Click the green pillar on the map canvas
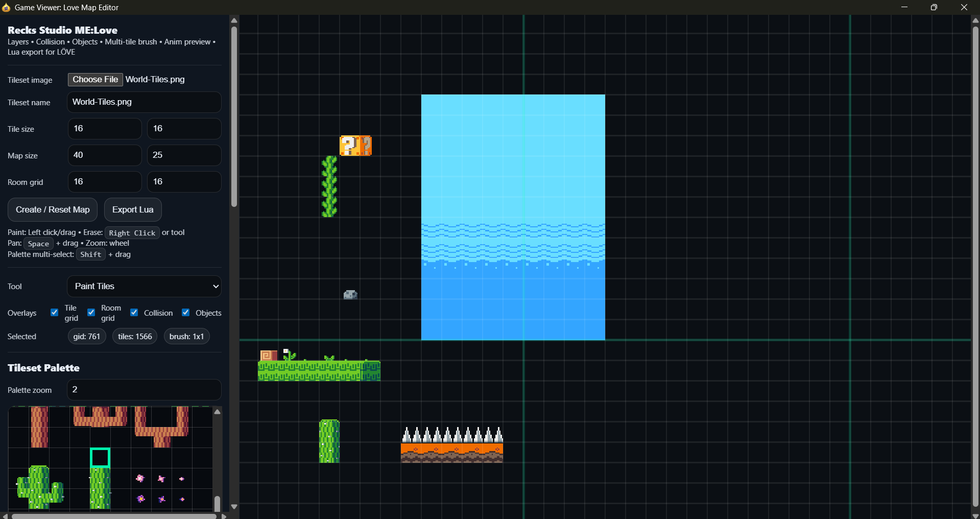 329,441
